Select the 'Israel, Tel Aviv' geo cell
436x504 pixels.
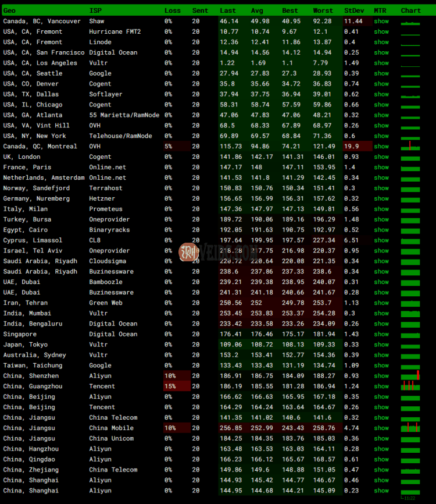tap(33, 251)
